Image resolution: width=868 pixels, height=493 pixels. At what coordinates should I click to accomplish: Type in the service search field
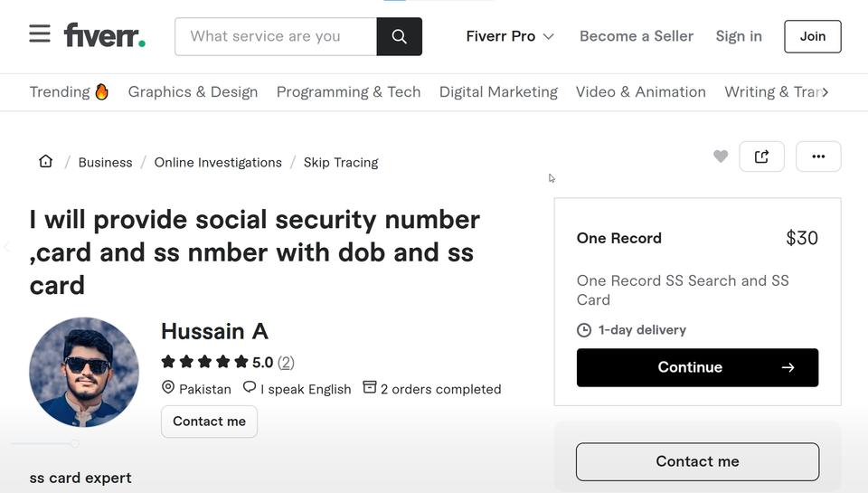pyautogui.click(x=276, y=36)
